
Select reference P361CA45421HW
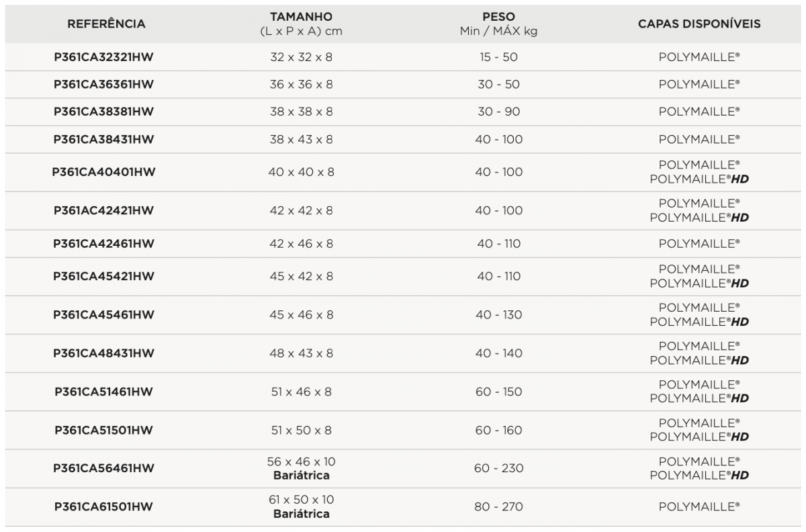103,276
